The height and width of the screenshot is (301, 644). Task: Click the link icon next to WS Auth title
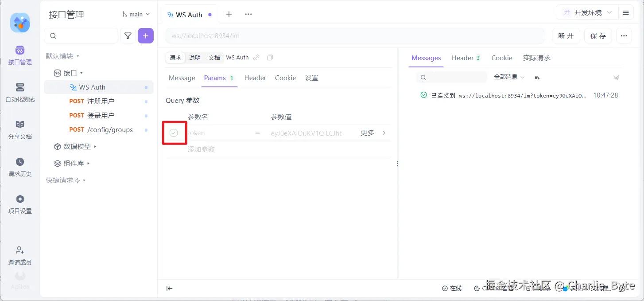coord(256,57)
